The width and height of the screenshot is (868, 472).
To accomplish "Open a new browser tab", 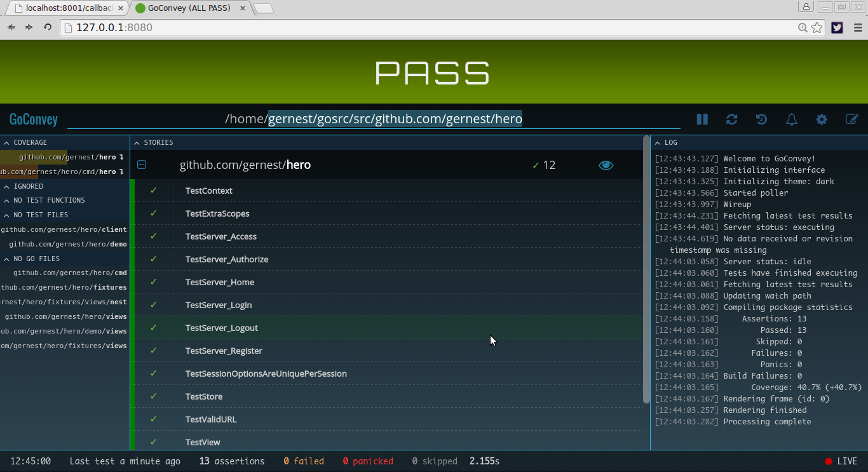I will 264,8.
